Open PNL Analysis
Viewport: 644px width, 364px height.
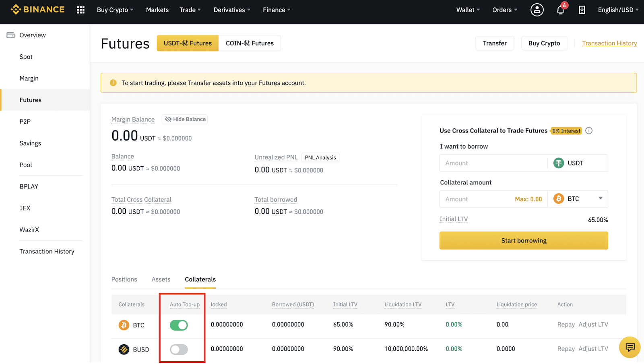point(320,157)
